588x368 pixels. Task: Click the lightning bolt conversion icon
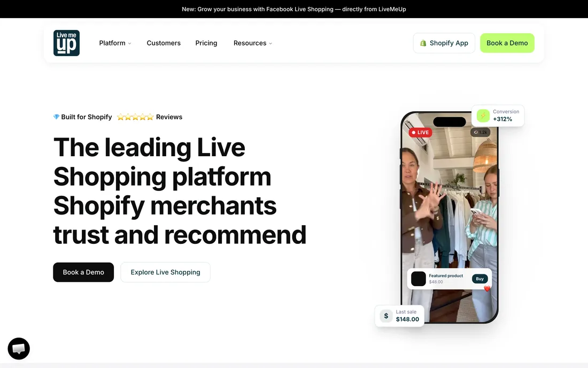pyautogui.click(x=483, y=116)
